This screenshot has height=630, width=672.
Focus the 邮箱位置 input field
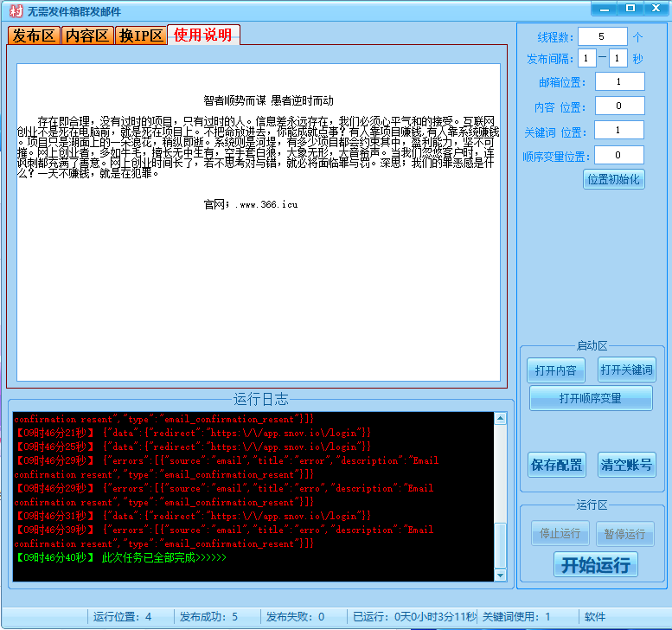(619, 81)
